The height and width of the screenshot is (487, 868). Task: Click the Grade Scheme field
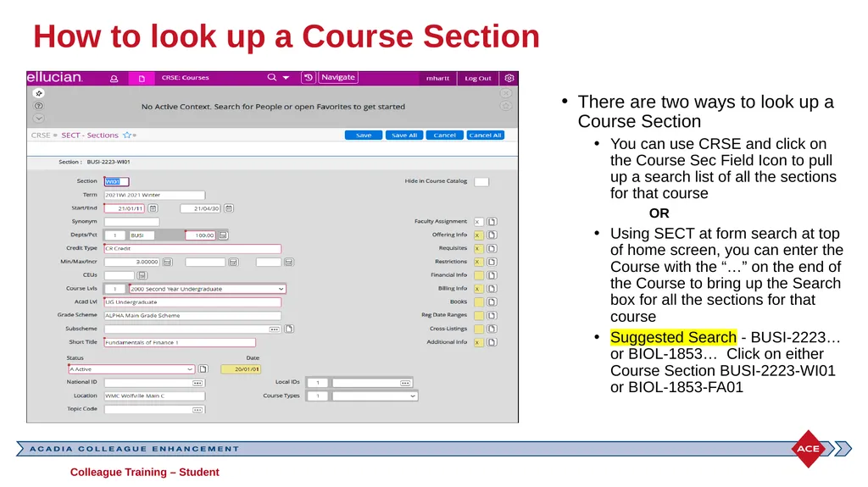192,315
